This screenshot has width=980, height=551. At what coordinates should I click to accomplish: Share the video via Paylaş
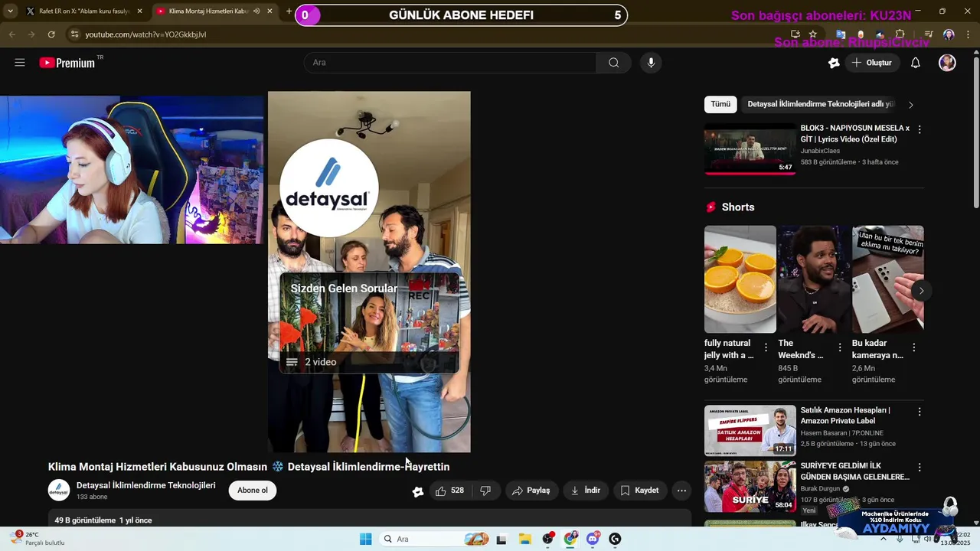coord(531,491)
